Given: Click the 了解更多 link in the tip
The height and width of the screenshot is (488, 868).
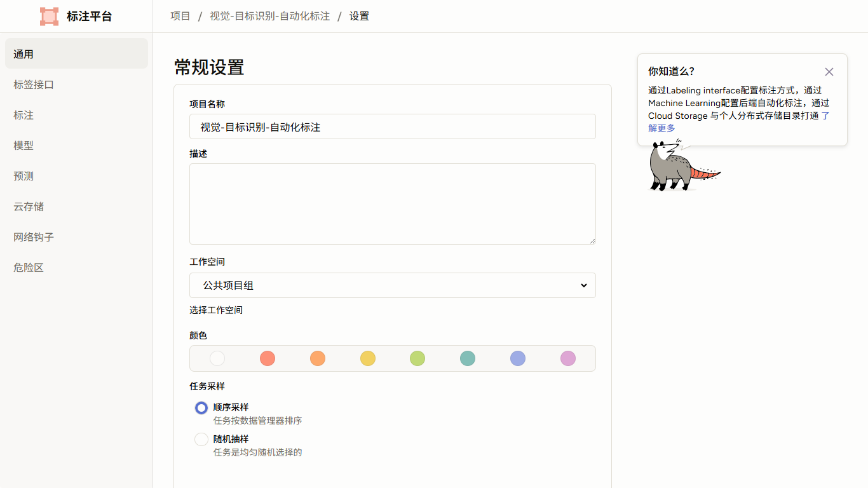Looking at the screenshot, I should [662, 128].
